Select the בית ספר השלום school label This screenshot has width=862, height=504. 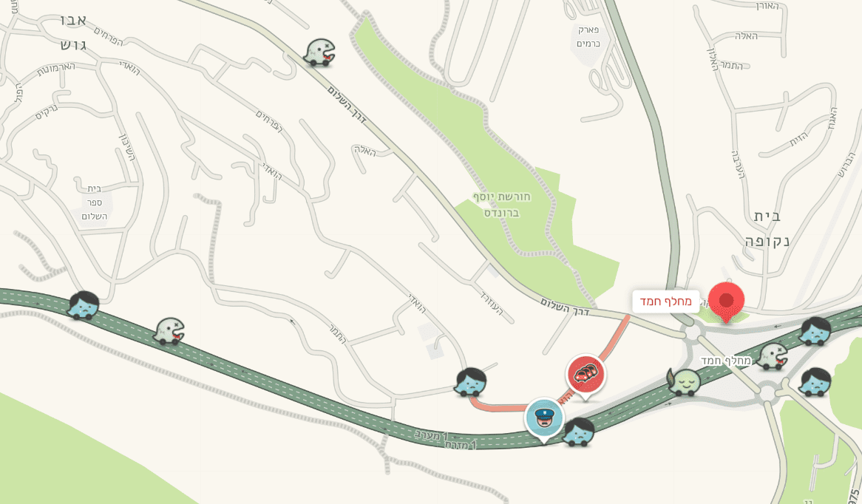click(x=94, y=202)
